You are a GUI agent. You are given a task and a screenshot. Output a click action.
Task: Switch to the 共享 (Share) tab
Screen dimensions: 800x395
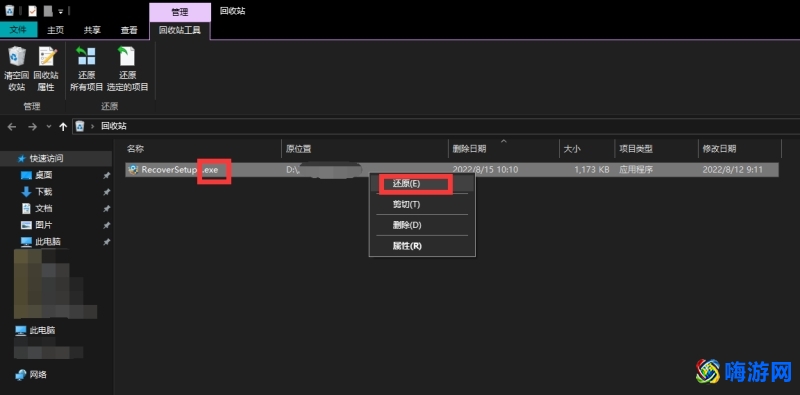92,30
